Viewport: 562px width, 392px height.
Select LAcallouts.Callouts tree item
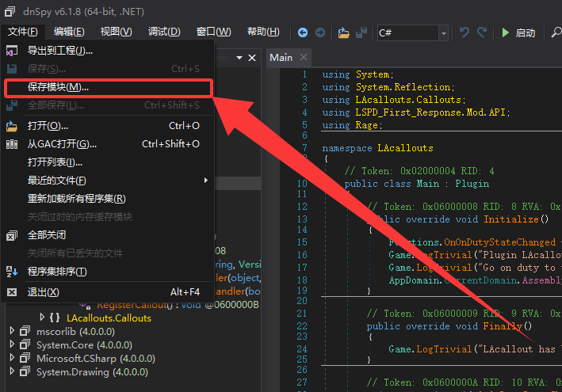point(109,318)
